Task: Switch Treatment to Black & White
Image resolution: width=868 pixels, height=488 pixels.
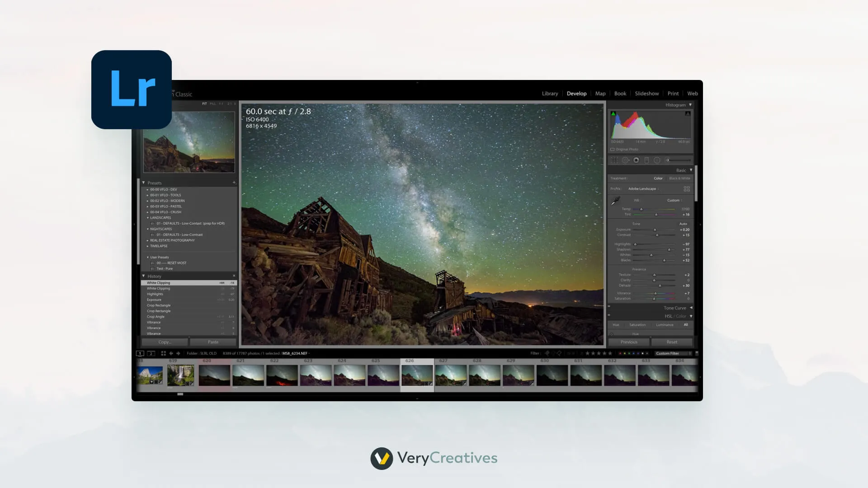Action: tap(679, 178)
